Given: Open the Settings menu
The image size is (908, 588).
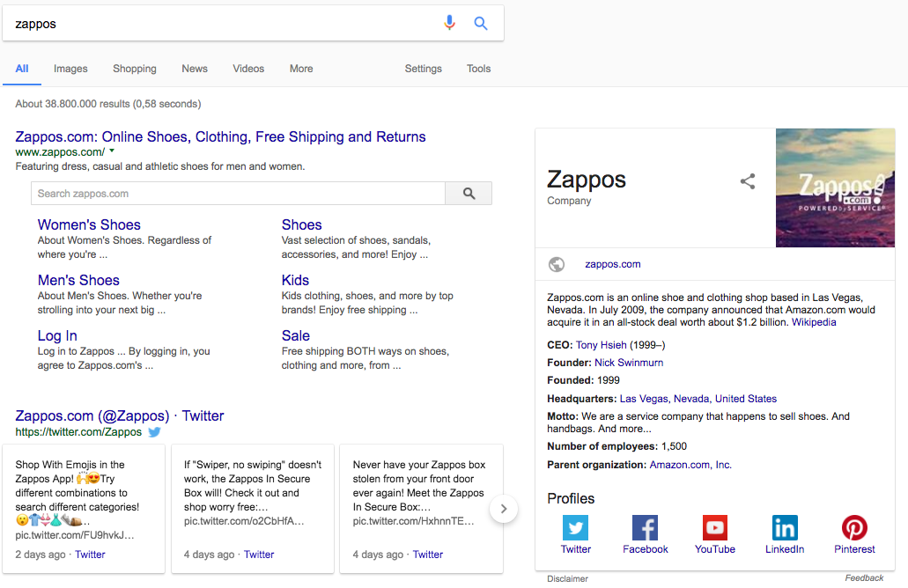Looking at the screenshot, I should click(x=424, y=69).
